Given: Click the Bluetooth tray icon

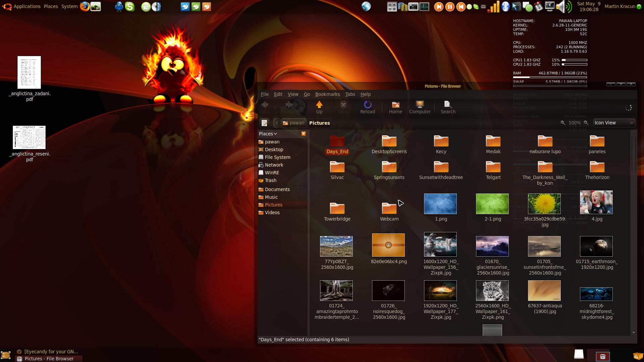Looking at the screenshot, I should point(505,6).
